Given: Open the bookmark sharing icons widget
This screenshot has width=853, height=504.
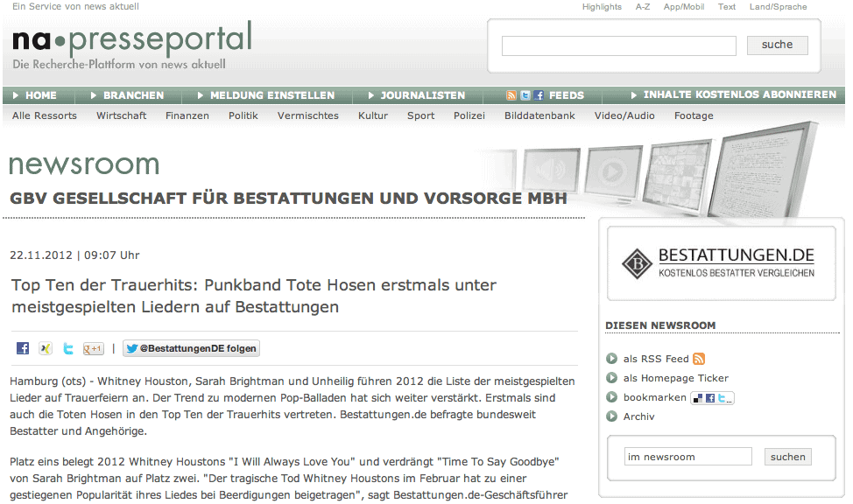Looking at the screenshot, I should [711, 398].
